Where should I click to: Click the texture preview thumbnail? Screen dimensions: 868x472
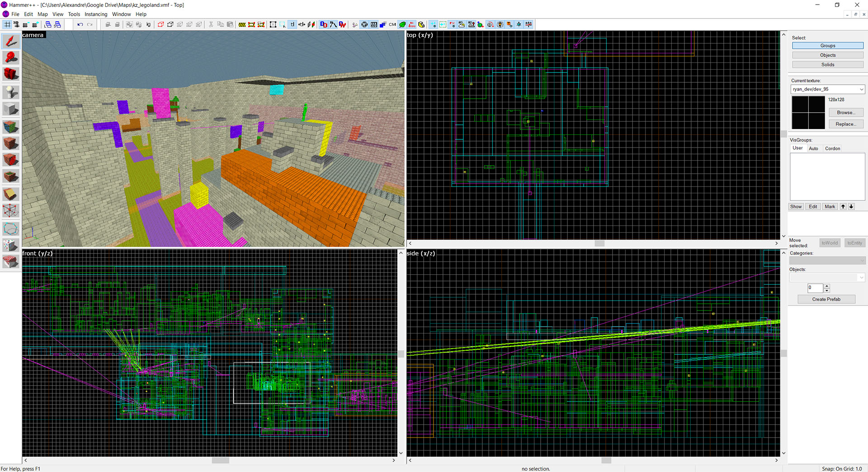[x=808, y=112]
